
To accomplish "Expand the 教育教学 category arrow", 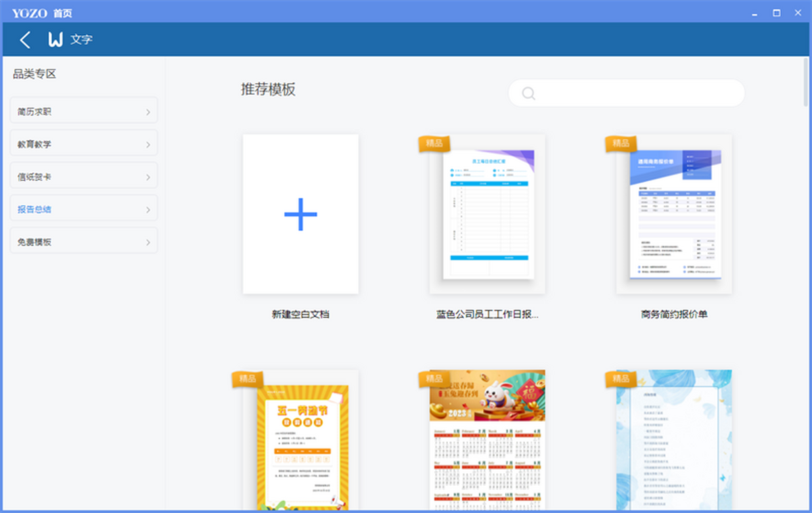I will click(x=148, y=145).
